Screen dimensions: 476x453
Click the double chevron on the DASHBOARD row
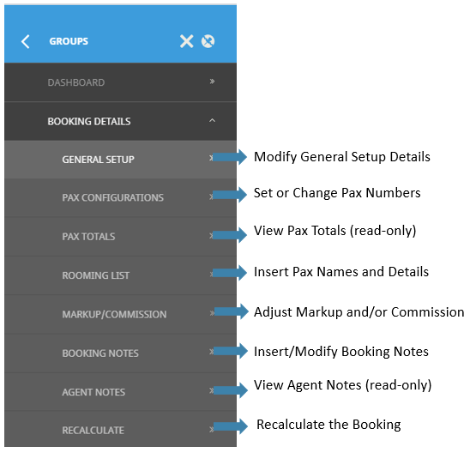[x=212, y=82]
